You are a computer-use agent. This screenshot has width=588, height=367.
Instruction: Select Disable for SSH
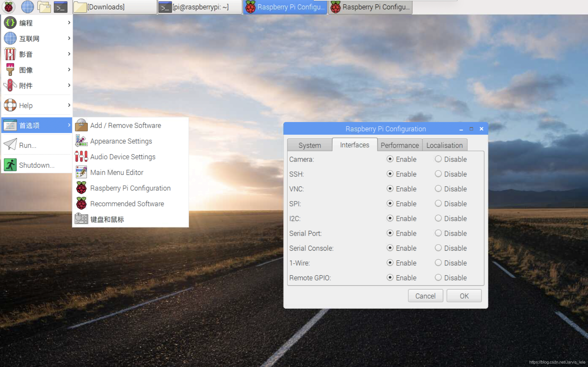pos(438,174)
